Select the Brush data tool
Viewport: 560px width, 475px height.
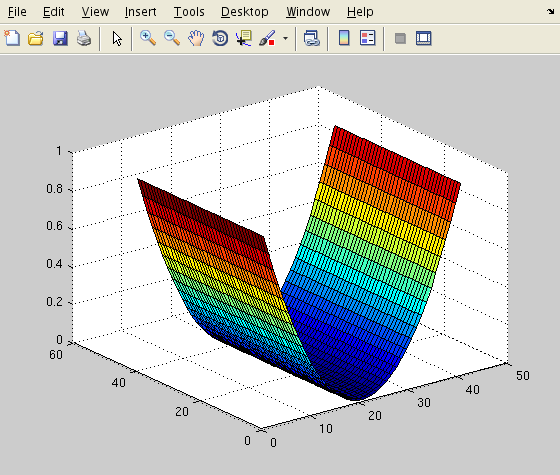267,38
